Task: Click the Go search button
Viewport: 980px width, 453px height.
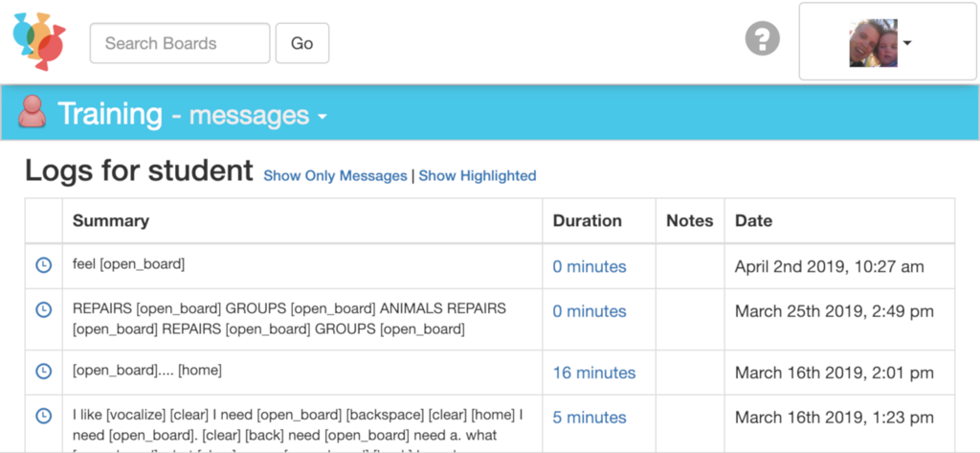Action: (302, 43)
